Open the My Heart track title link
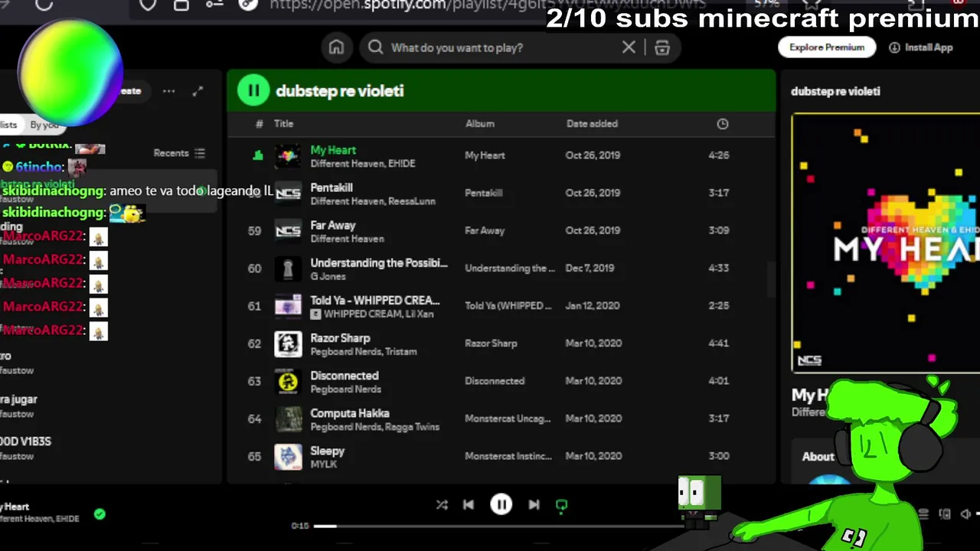980x551 pixels. pos(333,150)
